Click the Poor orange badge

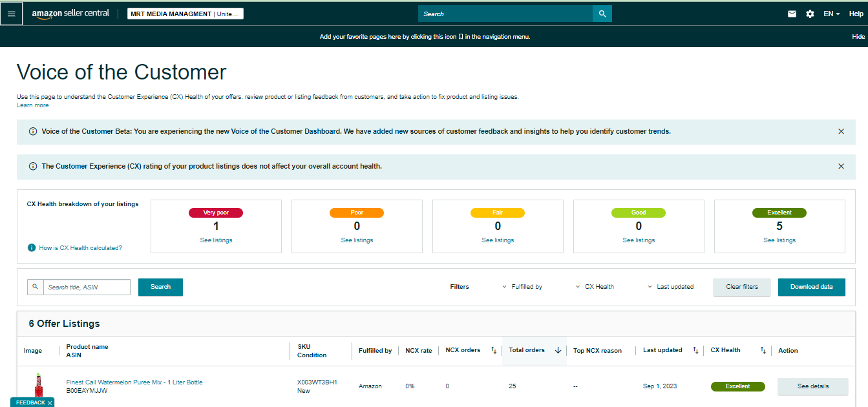click(x=357, y=213)
